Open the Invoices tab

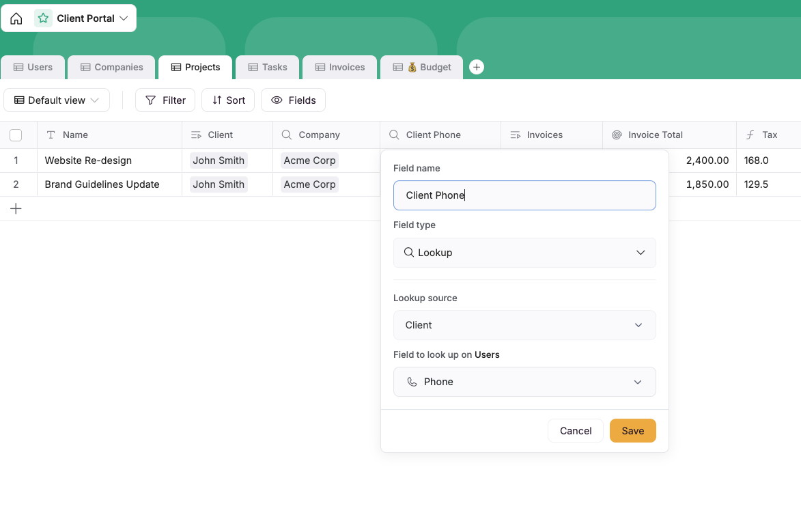coord(339,68)
